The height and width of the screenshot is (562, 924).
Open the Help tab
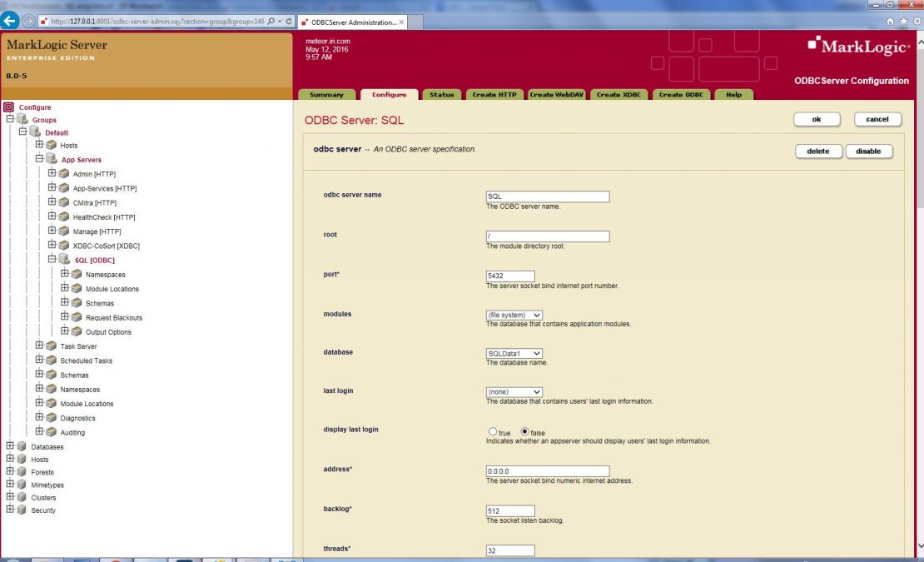pos(733,94)
